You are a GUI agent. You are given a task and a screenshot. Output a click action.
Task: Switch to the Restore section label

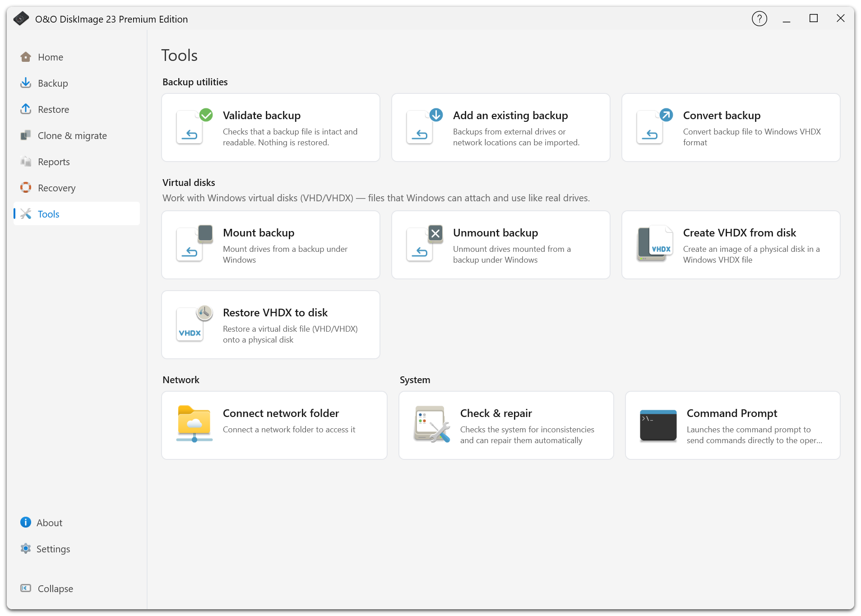coord(53,110)
